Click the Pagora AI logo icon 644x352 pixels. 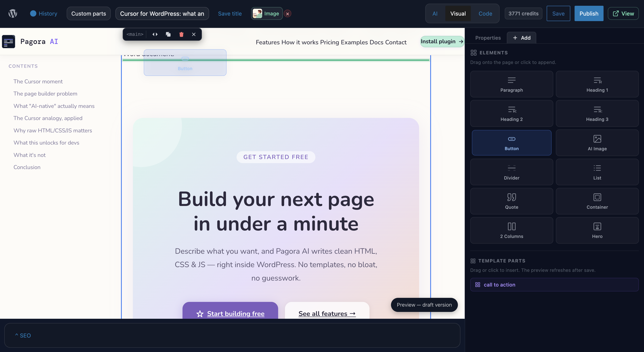(9, 42)
